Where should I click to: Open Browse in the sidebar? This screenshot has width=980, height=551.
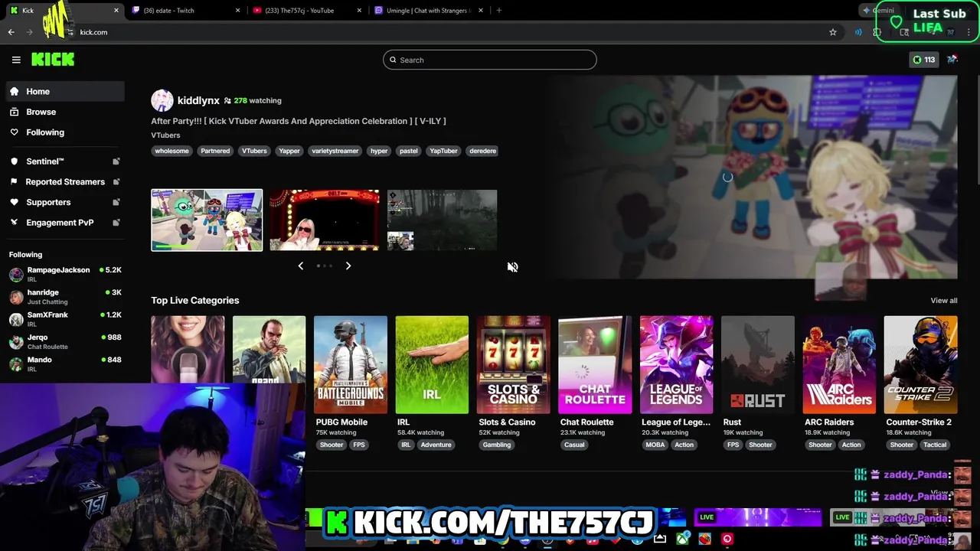[64, 112]
